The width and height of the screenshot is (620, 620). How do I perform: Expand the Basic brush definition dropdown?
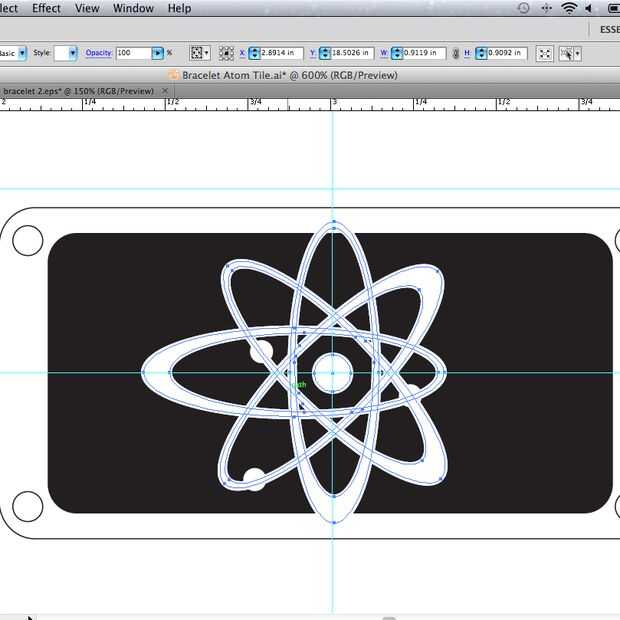(x=22, y=53)
